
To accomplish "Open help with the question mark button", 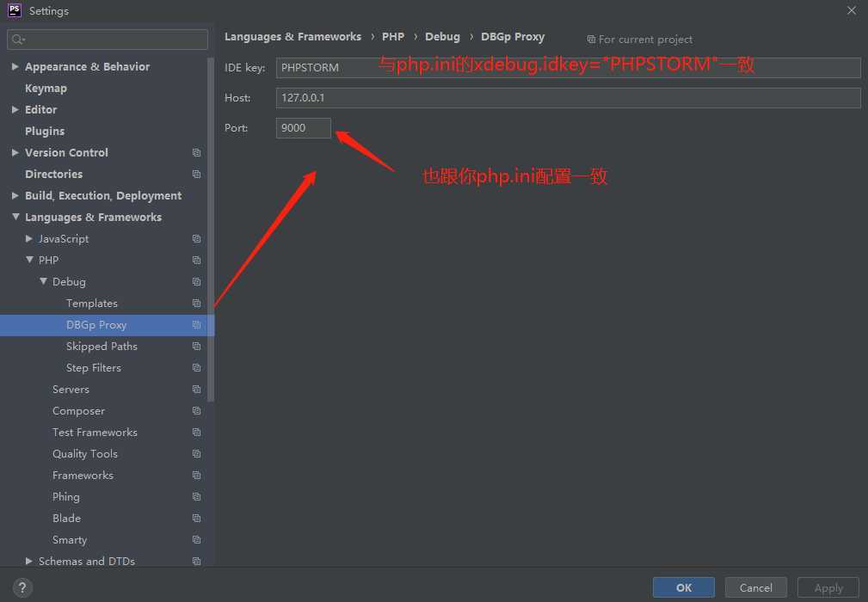I will tap(22, 587).
